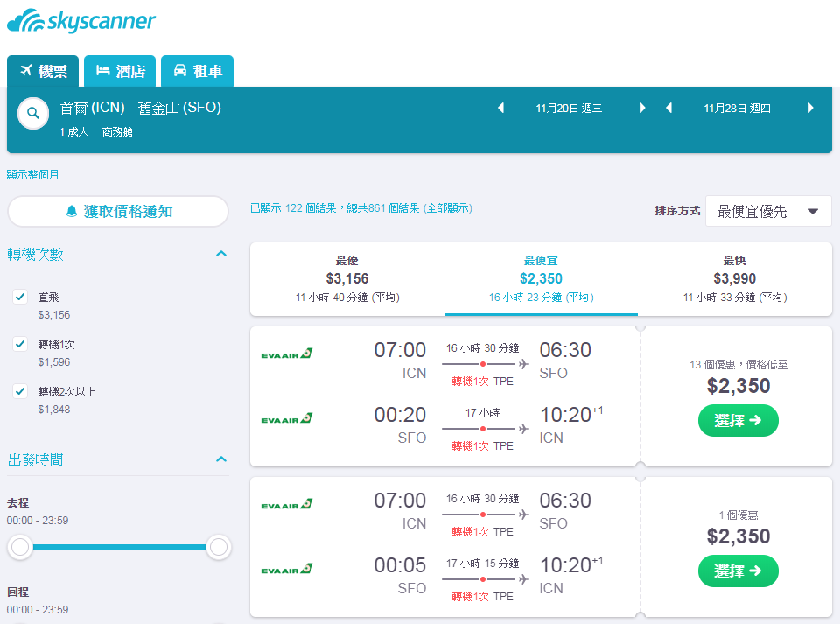Uncheck the 直飛 direct flight checkbox

(x=20, y=297)
